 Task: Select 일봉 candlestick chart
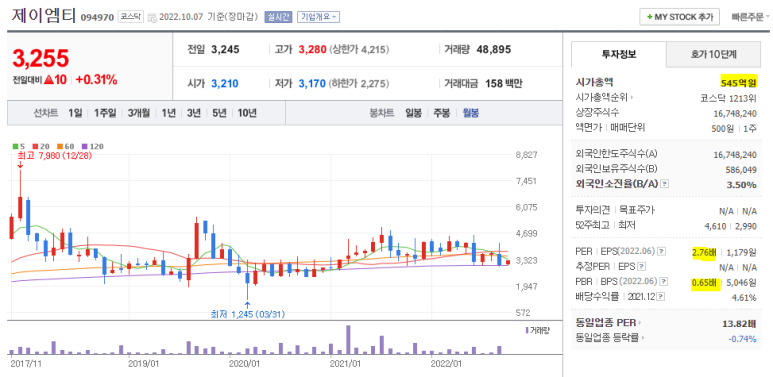coord(413,113)
